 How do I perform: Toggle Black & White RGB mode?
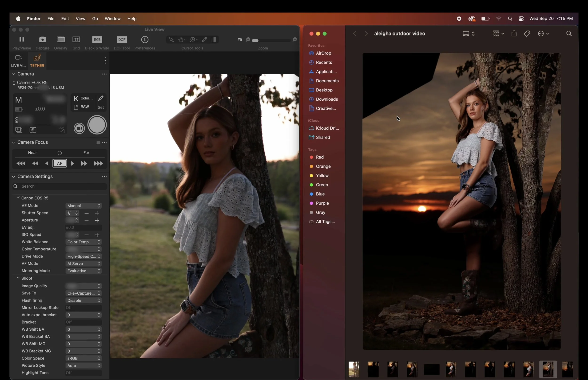97,40
